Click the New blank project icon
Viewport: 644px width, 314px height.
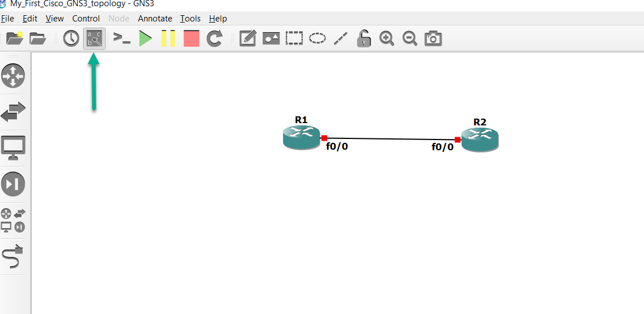15,38
